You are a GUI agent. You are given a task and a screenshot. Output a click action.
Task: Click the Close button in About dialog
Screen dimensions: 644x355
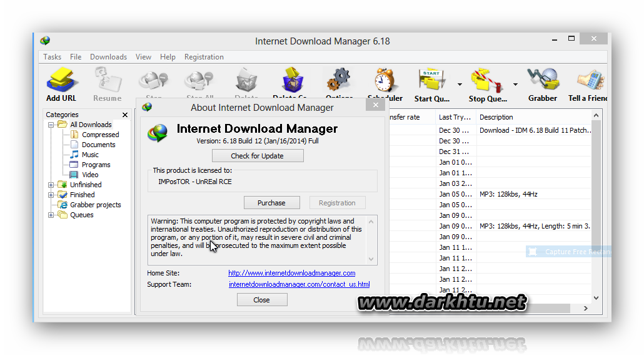(x=261, y=300)
